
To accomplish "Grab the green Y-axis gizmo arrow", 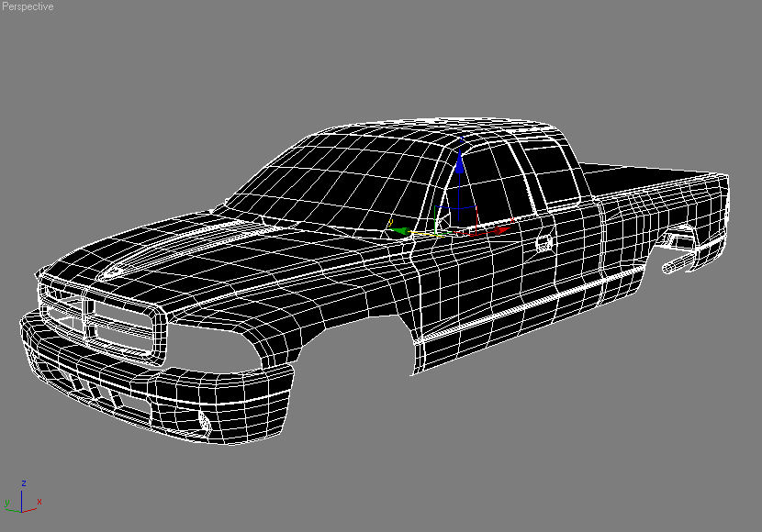I will (400, 232).
